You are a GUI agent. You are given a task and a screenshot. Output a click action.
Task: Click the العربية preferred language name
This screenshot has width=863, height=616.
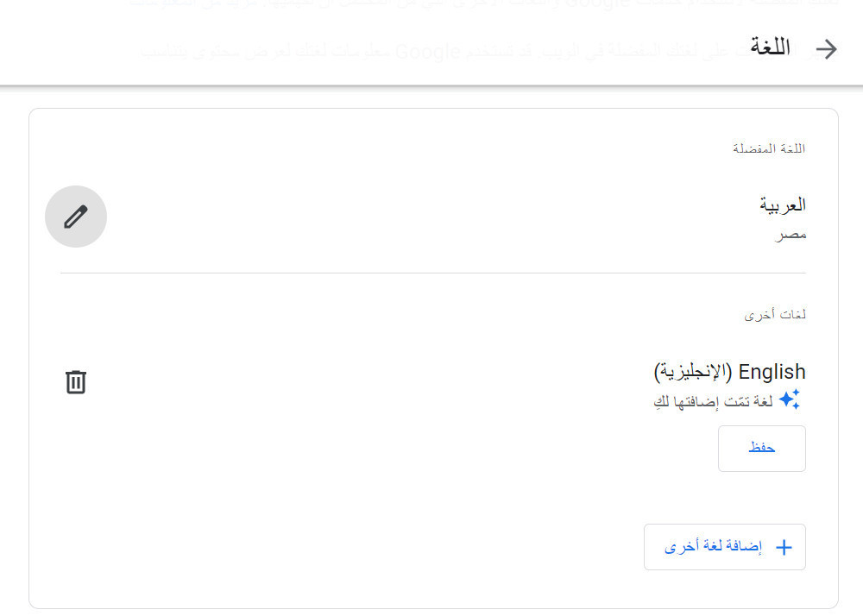(x=783, y=204)
